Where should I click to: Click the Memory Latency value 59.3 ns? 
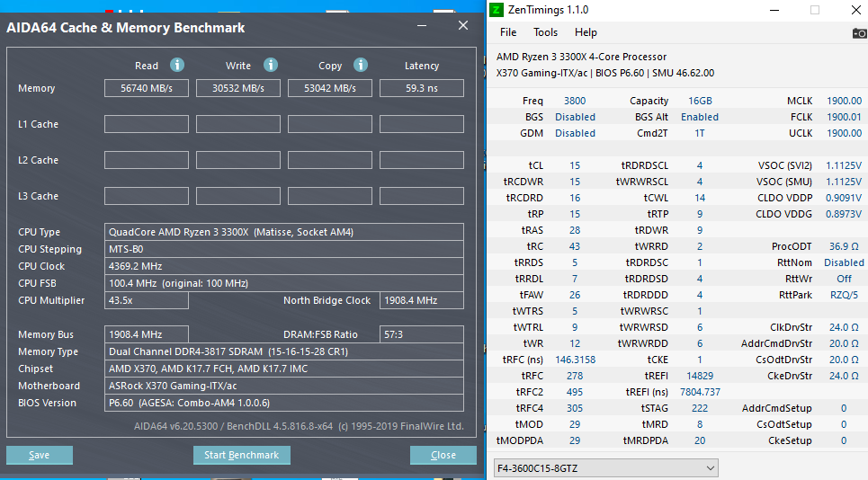pos(422,88)
